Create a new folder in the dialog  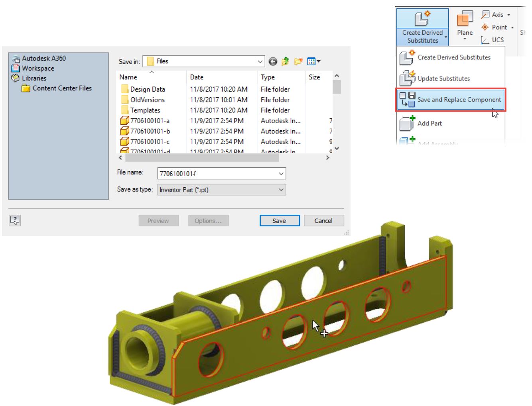298,61
